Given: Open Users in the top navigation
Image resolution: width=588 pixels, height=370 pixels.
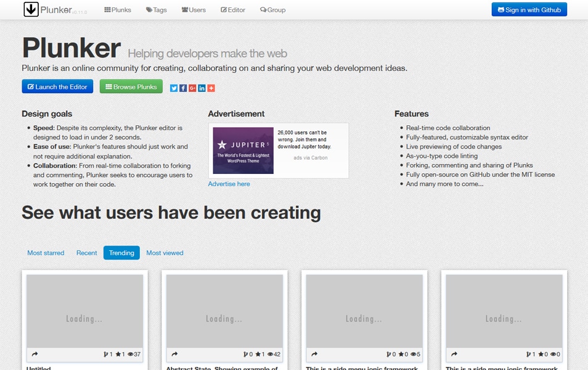Looking at the screenshot, I should (x=194, y=10).
